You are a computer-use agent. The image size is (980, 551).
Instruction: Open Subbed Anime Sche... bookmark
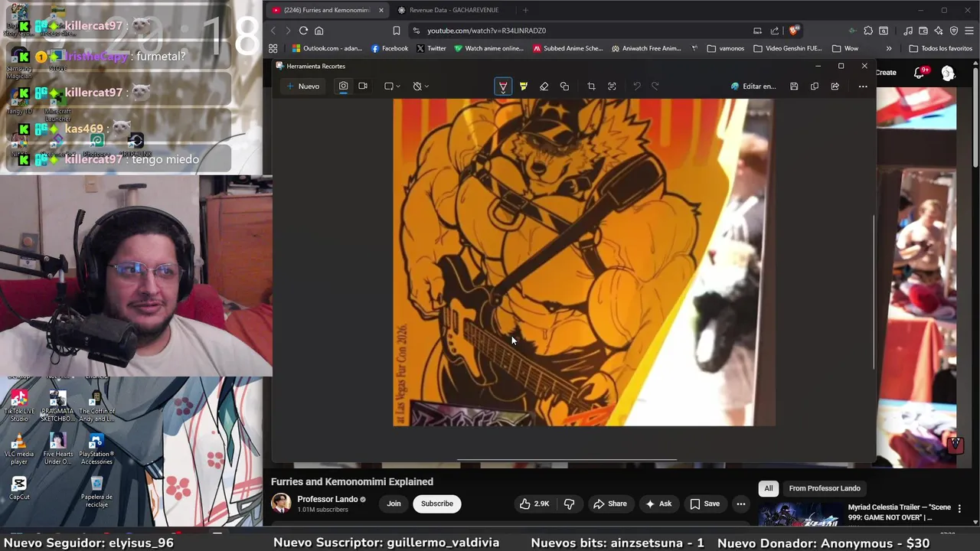pyautogui.click(x=568, y=48)
